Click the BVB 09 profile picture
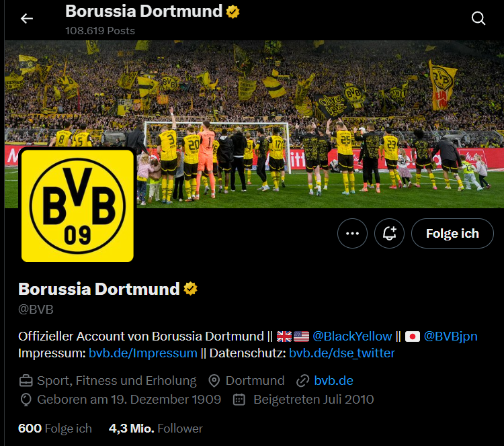The image size is (504, 446). (77, 206)
